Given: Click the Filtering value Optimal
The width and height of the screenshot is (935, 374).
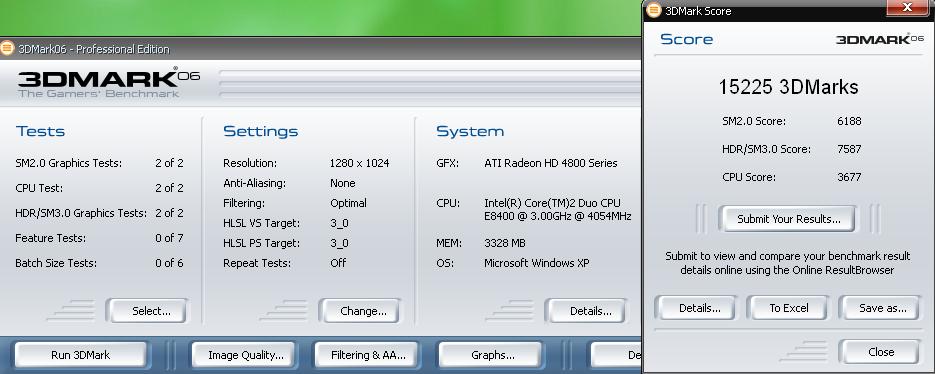Looking at the screenshot, I should pos(348,203).
